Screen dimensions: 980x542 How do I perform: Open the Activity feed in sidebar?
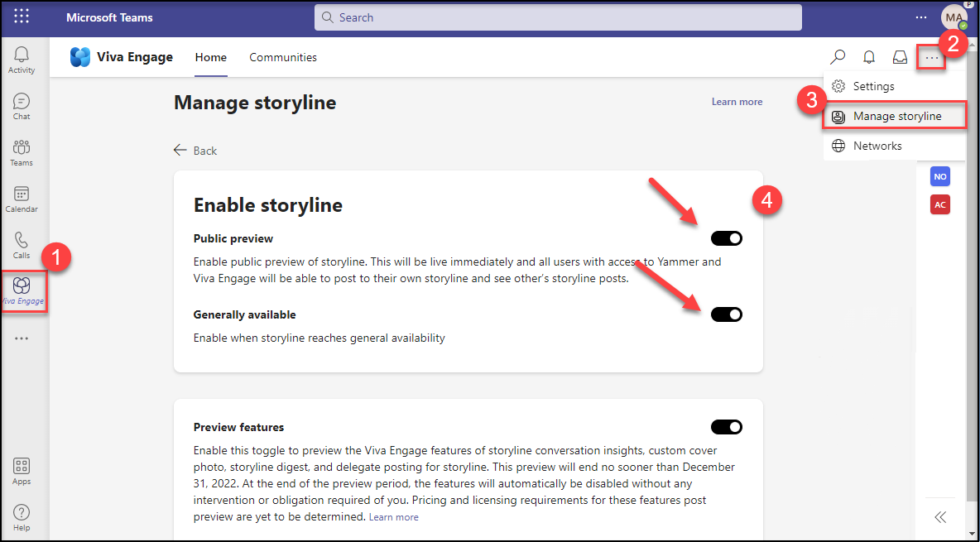click(22, 60)
